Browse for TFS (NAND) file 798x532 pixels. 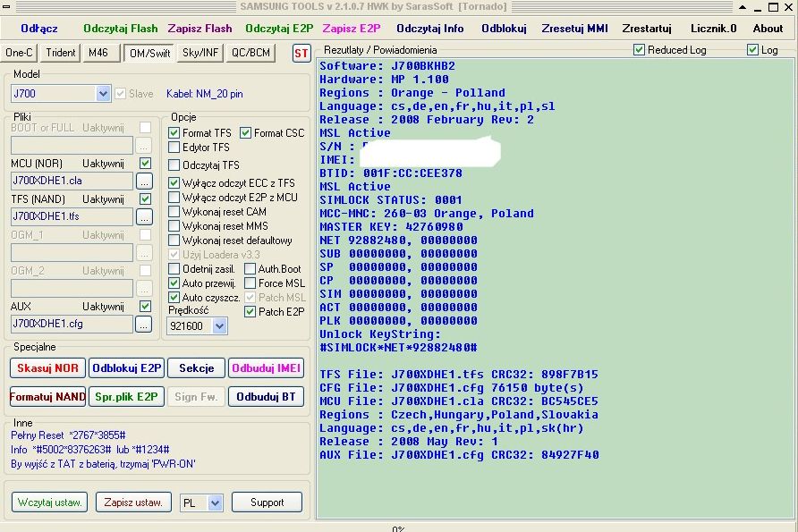(144, 216)
